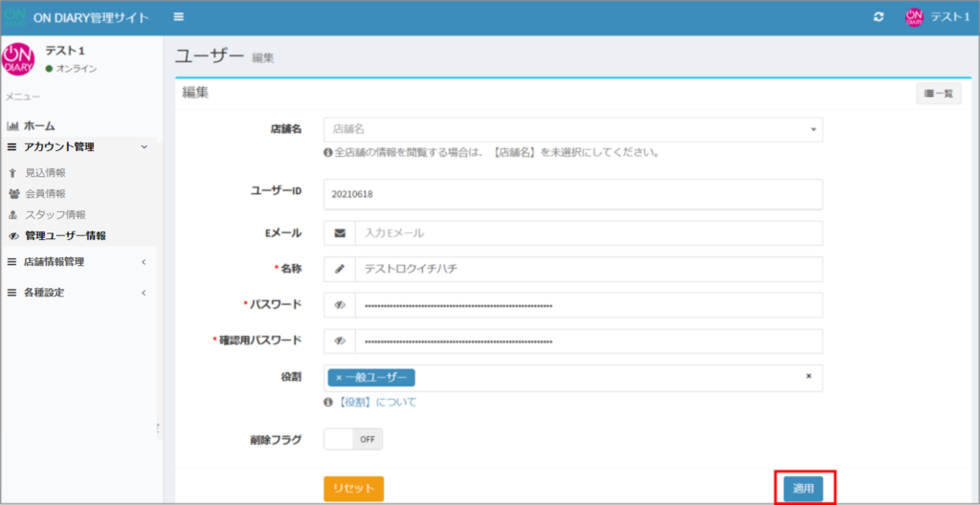Open the 店舗名 dropdown
Image resolution: width=980 pixels, height=505 pixels.
point(572,129)
